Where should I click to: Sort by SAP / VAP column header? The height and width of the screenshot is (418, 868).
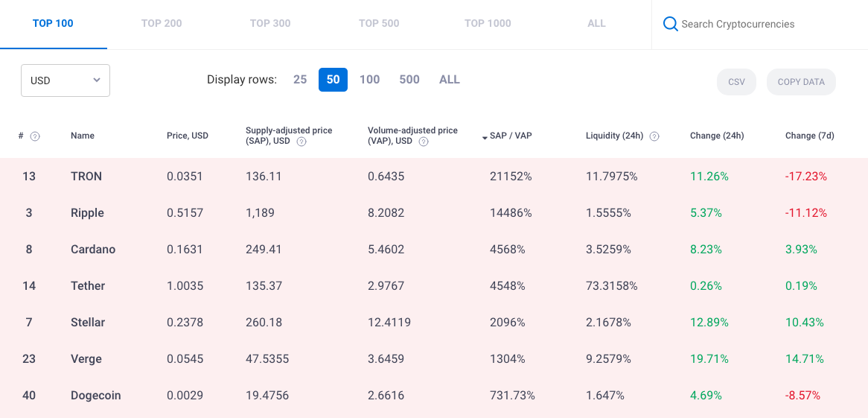click(511, 136)
